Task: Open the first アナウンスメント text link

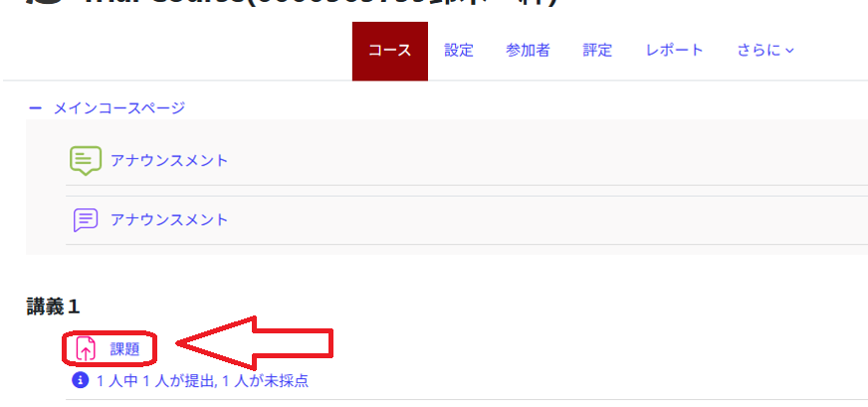Action: [x=169, y=160]
